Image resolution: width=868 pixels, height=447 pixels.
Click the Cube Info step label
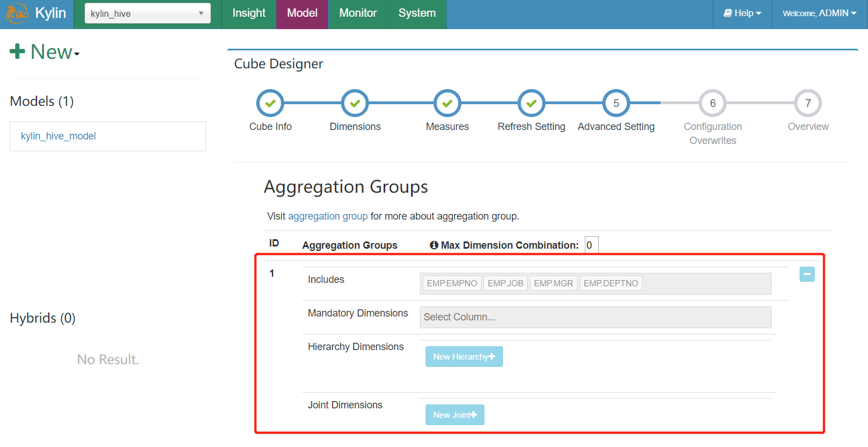270,127
